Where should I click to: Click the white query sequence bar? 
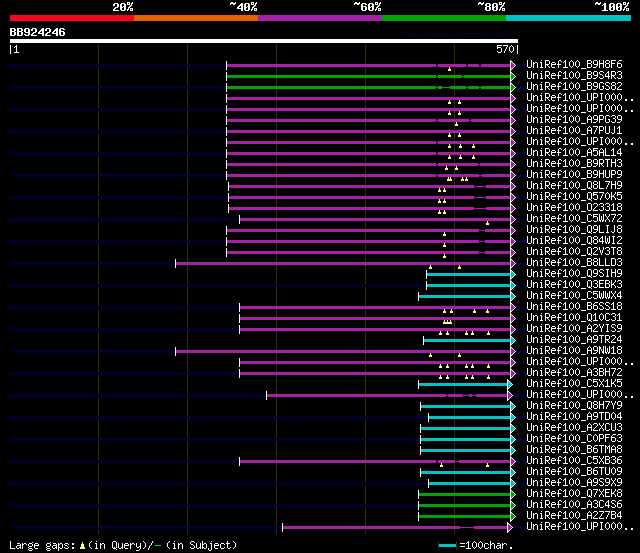pyautogui.click(x=264, y=41)
